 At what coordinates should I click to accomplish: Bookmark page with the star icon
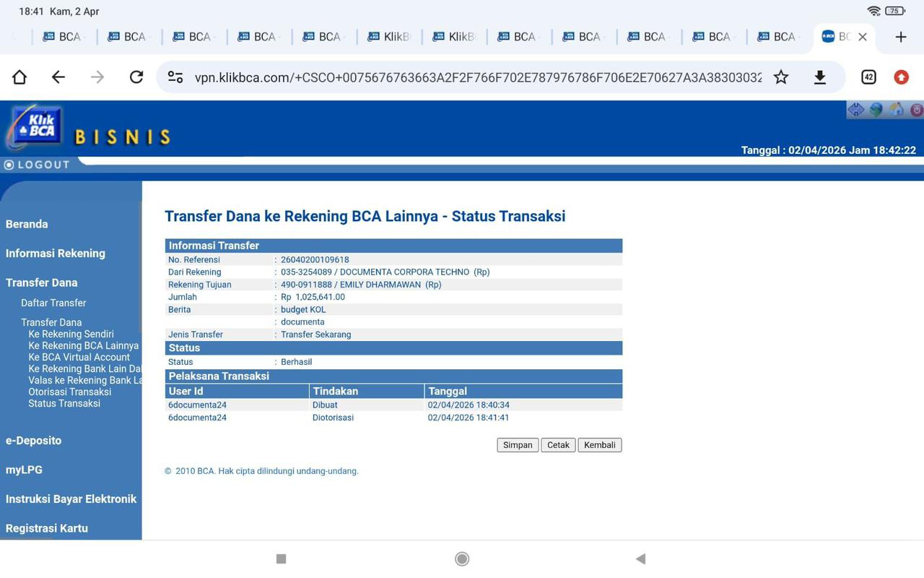click(x=781, y=77)
